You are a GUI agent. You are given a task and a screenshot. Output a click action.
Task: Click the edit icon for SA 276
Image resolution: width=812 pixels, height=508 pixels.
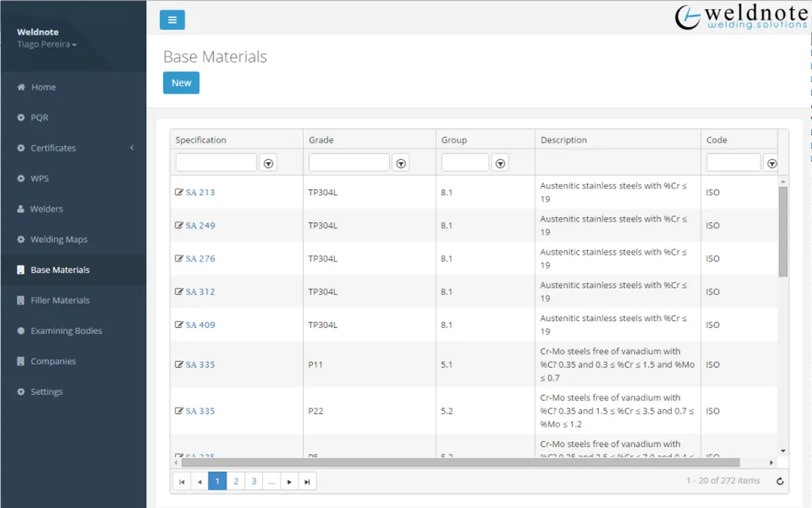[179, 258]
